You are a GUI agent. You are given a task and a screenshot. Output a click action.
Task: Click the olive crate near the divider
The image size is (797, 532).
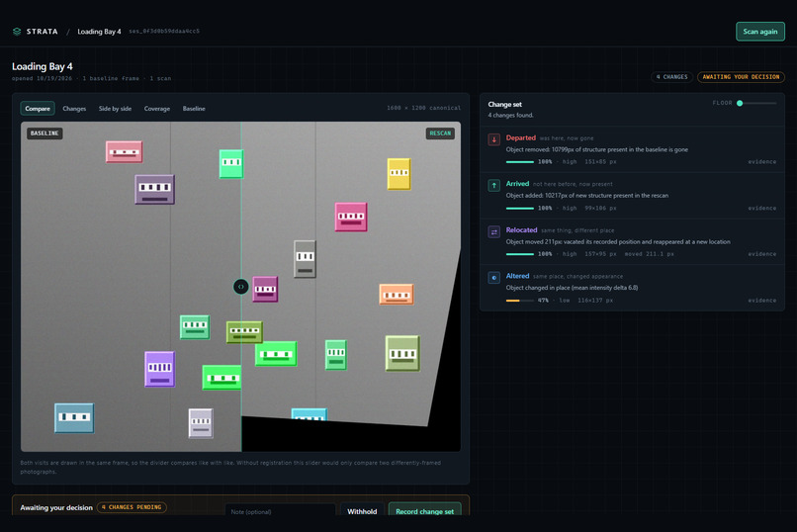[x=244, y=332]
